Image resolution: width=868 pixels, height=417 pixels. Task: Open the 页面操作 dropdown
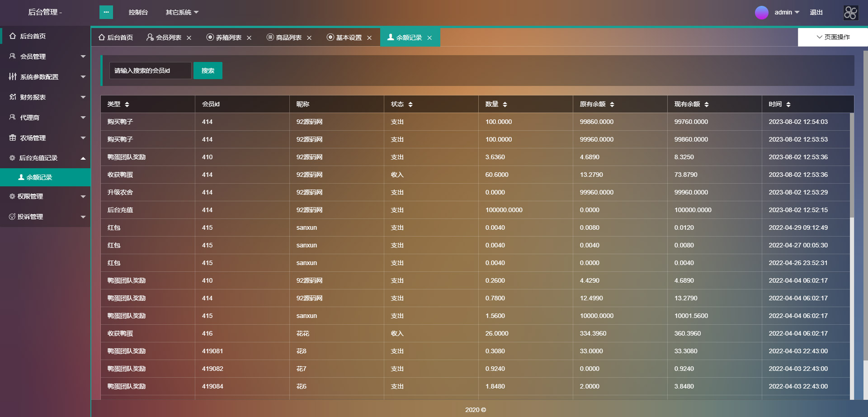833,37
